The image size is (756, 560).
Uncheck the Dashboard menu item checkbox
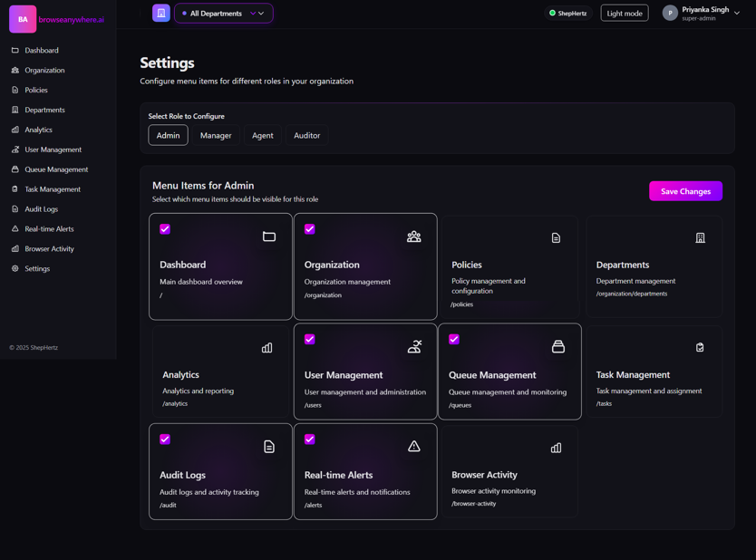165,229
